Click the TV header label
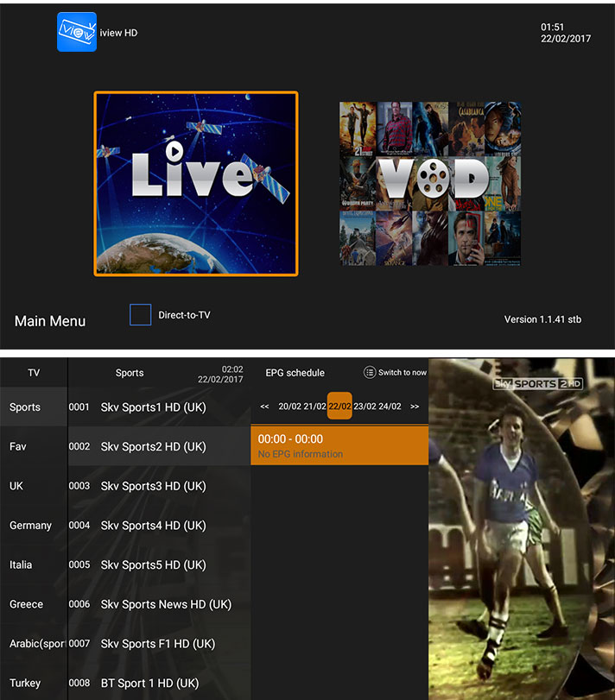The width and height of the screenshot is (615, 700). (34, 372)
